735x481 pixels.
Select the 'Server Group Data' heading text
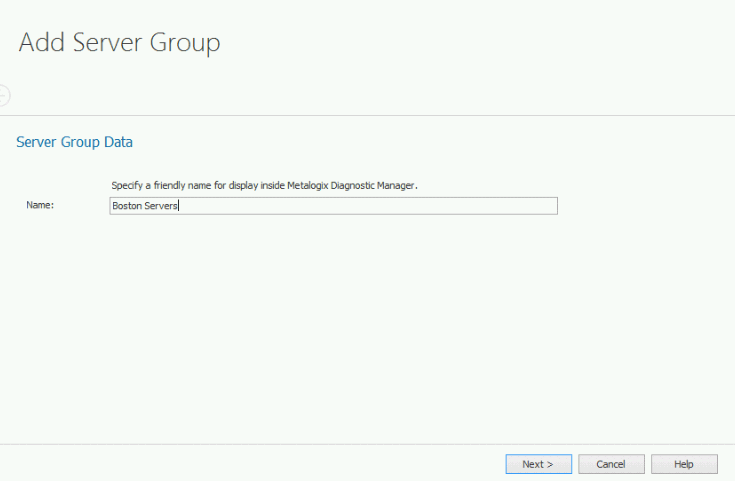[75, 142]
